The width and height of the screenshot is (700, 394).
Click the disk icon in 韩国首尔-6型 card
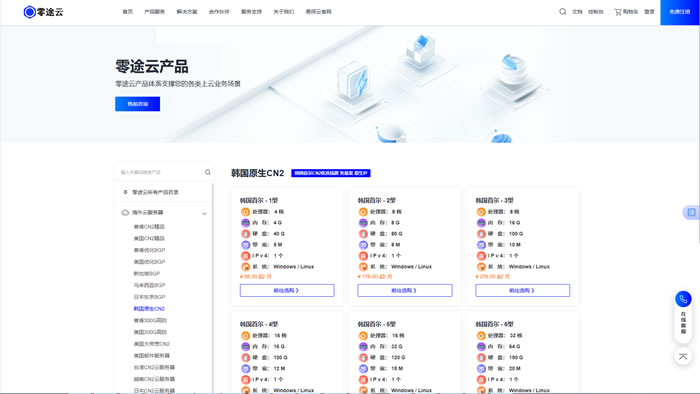[x=481, y=357]
